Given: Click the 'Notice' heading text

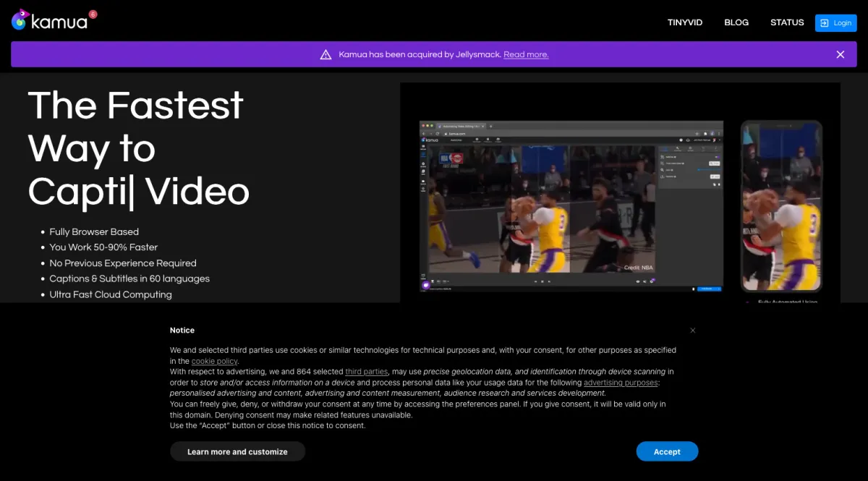Looking at the screenshot, I should [x=182, y=330].
